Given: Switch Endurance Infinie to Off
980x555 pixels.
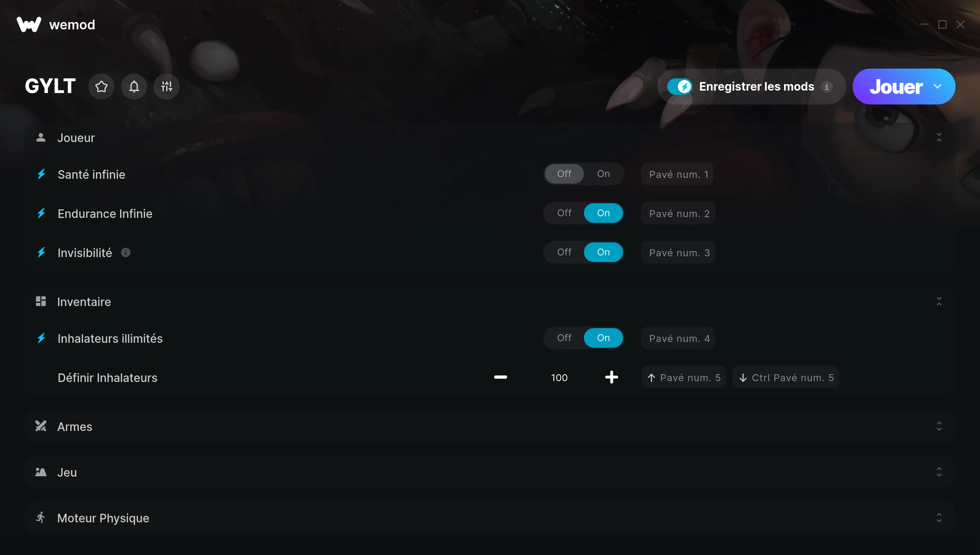Looking at the screenshot, I should click(x=564, y=213).
